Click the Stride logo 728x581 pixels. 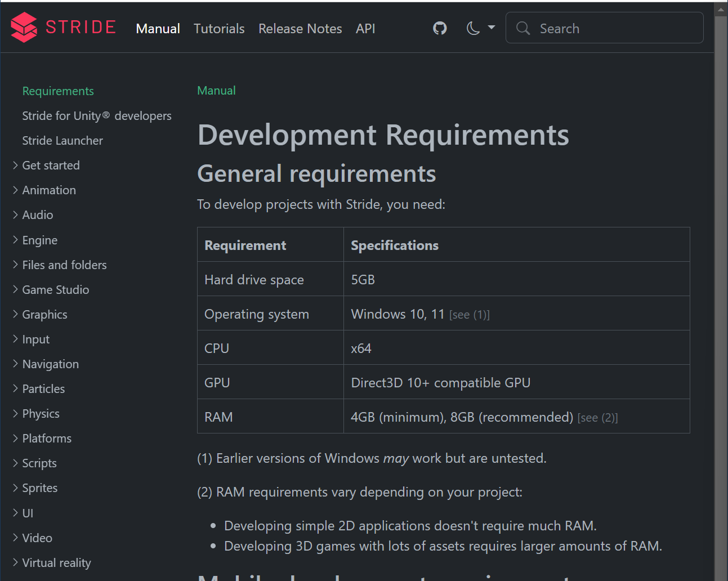(62, 27)
